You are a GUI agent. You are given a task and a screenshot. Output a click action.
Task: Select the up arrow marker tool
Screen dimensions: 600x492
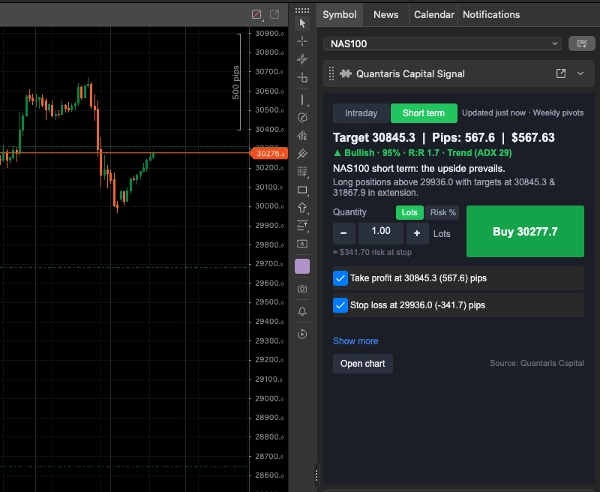pyautogui.click(x=302, y=208)
